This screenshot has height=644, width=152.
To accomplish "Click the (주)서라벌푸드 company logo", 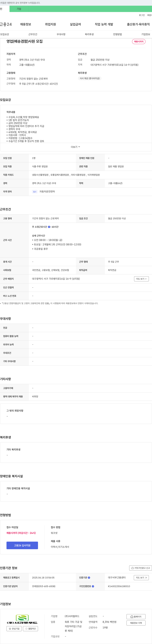I will 22,619.
